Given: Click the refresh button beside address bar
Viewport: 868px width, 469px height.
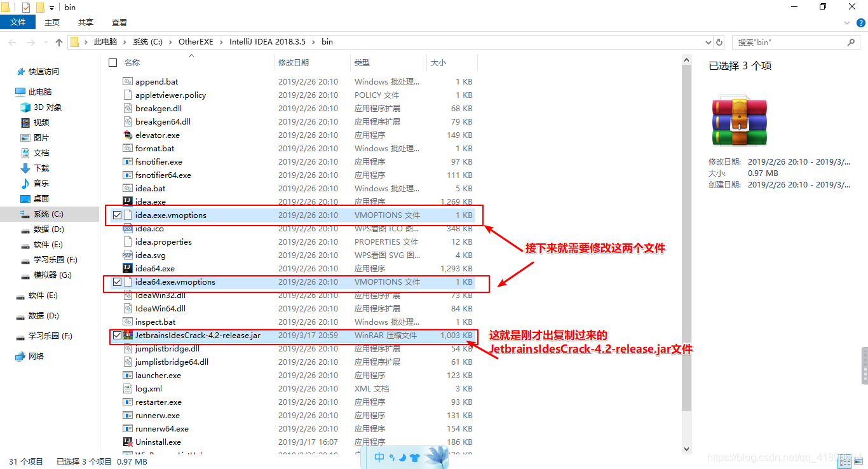Looking at the screenshot, I should coord(719,42).
